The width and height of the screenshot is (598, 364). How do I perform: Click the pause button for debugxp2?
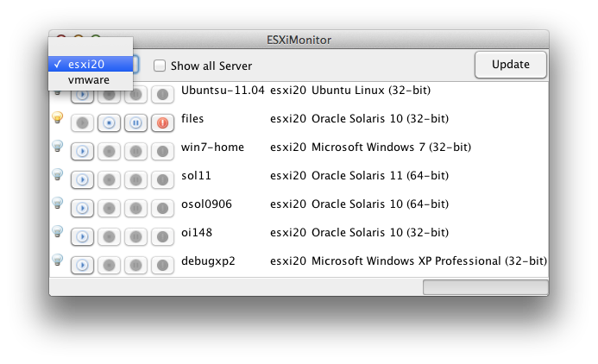pyautogui.click(x=135, y=266)
